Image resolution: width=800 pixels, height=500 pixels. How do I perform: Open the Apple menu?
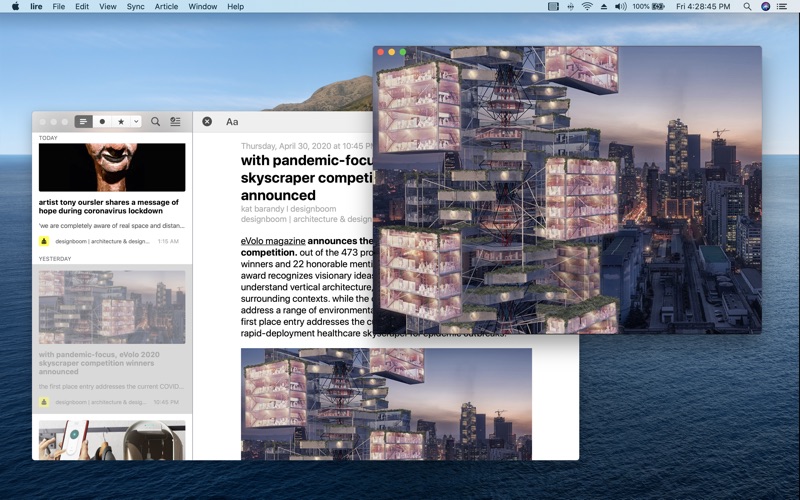tap(15, 6)
